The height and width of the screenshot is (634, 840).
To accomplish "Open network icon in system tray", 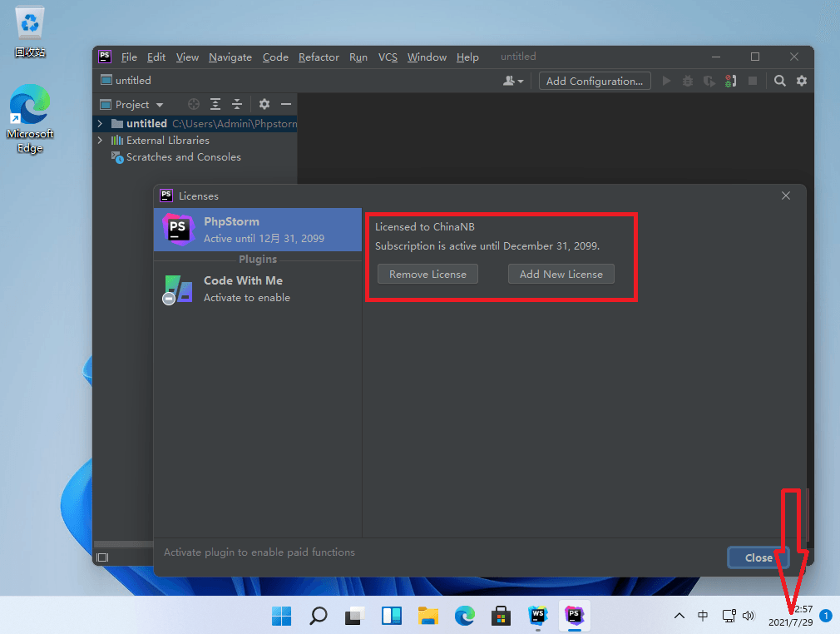I will coord(729,616).
